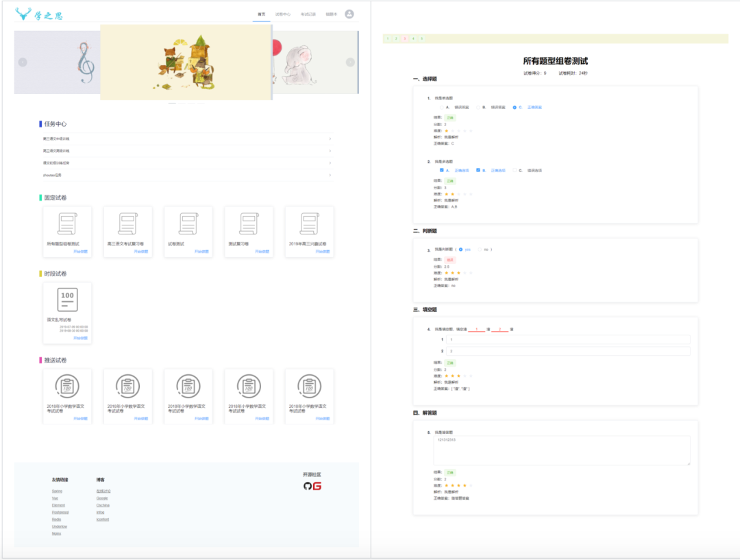Open the Element footer link
The image size is (740, 560).
click(x=58, y=505)
